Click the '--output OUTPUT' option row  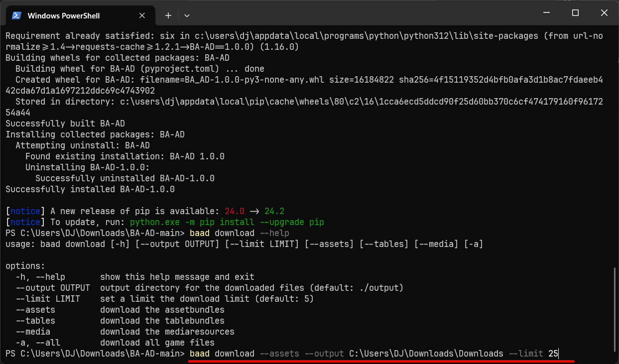210,288
